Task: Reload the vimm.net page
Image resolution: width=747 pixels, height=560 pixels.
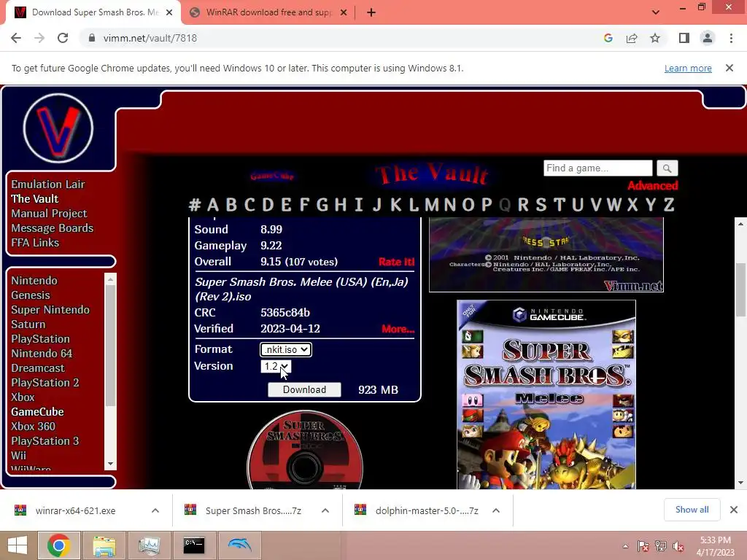Action: point(63,38)
